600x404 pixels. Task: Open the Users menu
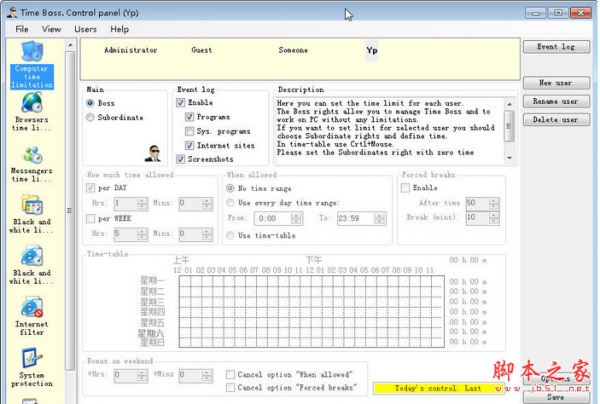[x=85, y=29]
